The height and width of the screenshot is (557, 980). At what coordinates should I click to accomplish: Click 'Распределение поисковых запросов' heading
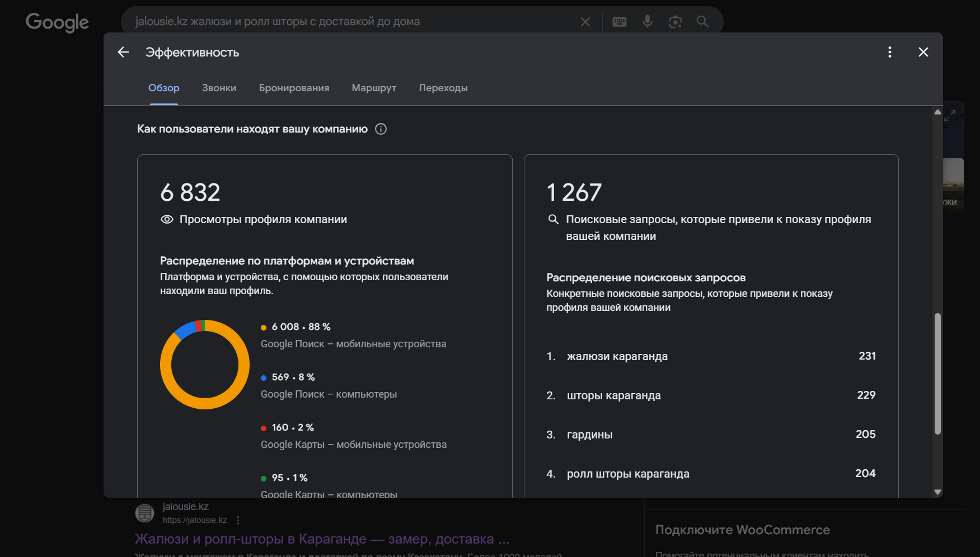646,278
